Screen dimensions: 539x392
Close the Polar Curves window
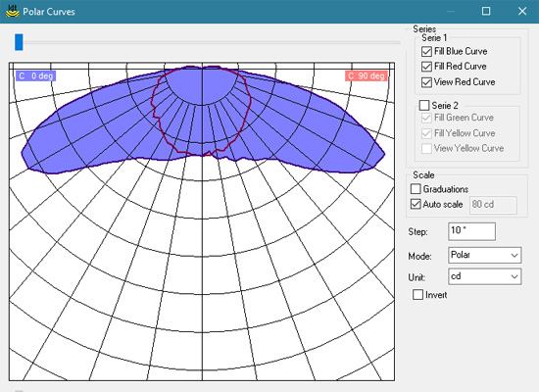pos(522,12)
